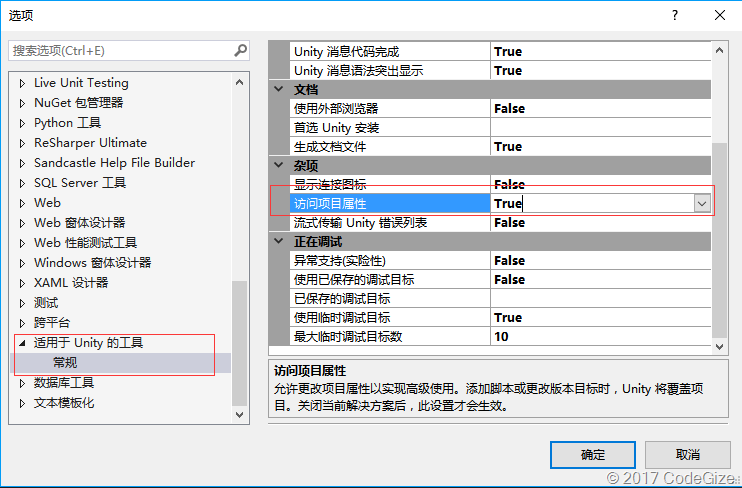Screen dimensions: 742x488
Task: Click the search options input field
Action: click(129, 51)
